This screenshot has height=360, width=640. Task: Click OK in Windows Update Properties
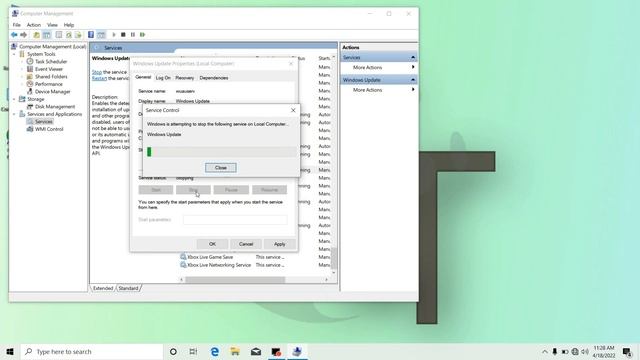212,244
